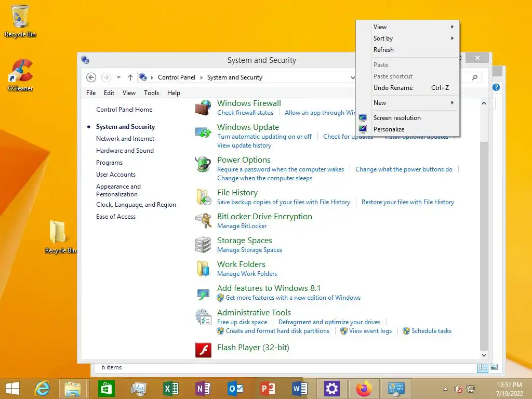Open the File menu
The height and width of the screenshot is (399, 532).
[91, 93]
